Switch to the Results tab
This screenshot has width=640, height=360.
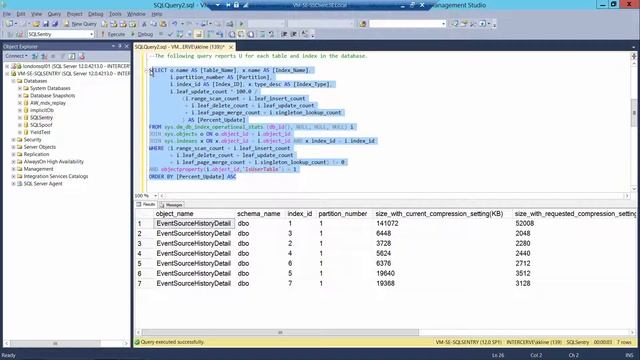[146, 204]
